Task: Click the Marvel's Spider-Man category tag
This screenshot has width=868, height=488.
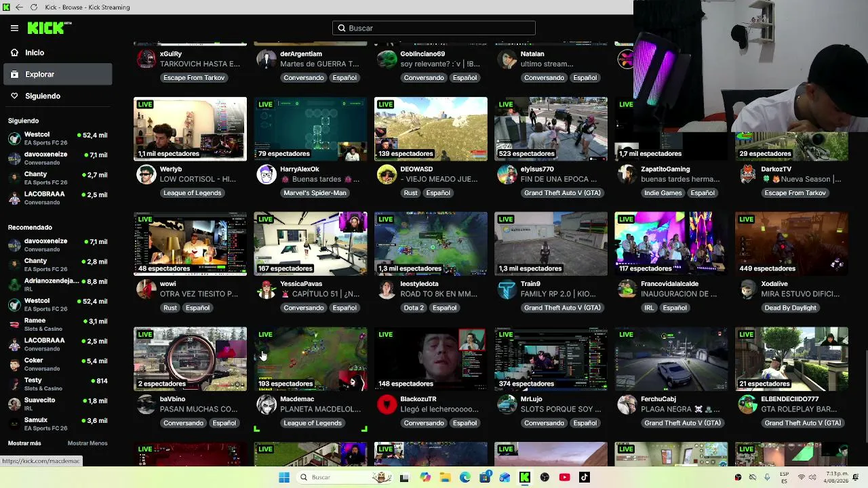Action: pyautogui.click(x=315, y=193)
